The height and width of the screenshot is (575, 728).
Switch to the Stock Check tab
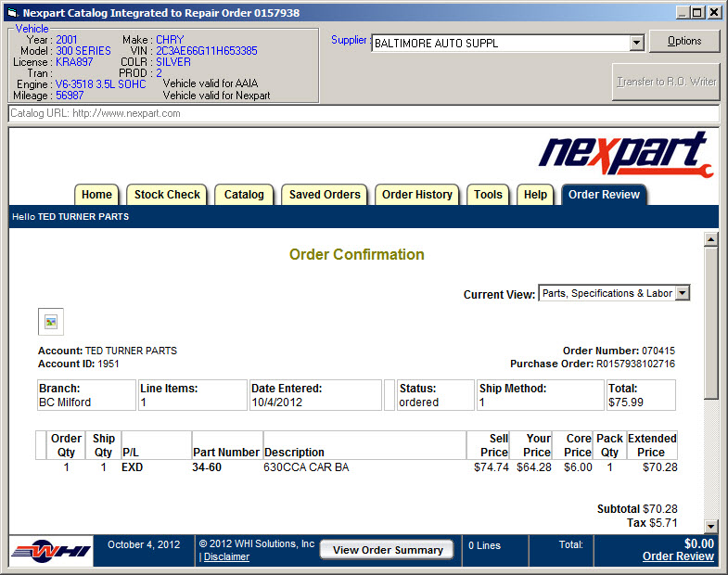click(167, 195)
